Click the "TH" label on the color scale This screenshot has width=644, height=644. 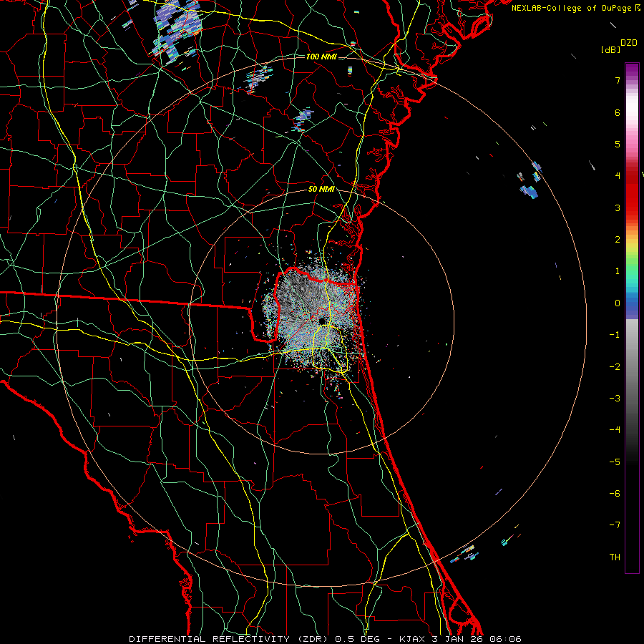[615, 557]
